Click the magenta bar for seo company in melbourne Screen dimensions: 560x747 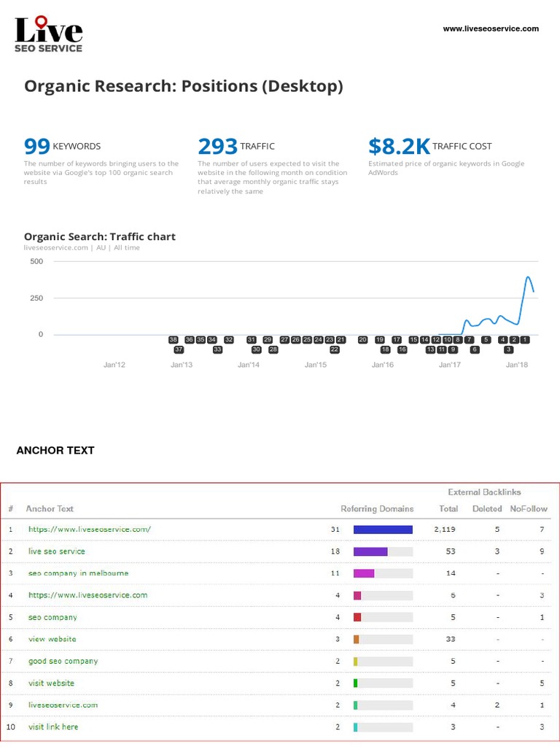point(364,573)
